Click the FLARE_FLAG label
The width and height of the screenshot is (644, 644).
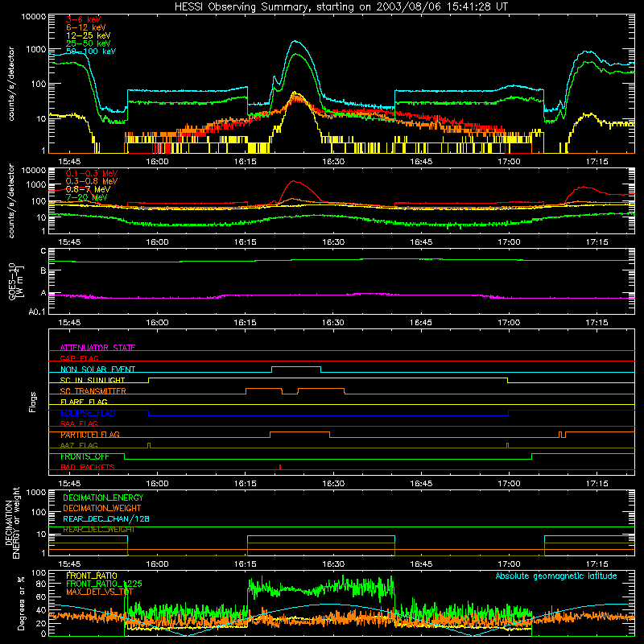(x=84, y=402)
